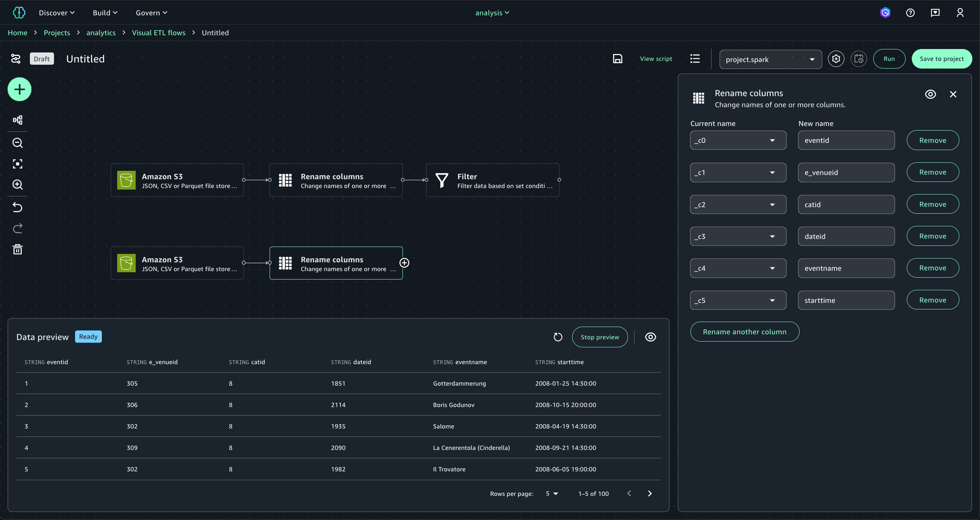Viewport: 980px width, 520px height.
Task: Open the Build menu
Action: (105, 13)
